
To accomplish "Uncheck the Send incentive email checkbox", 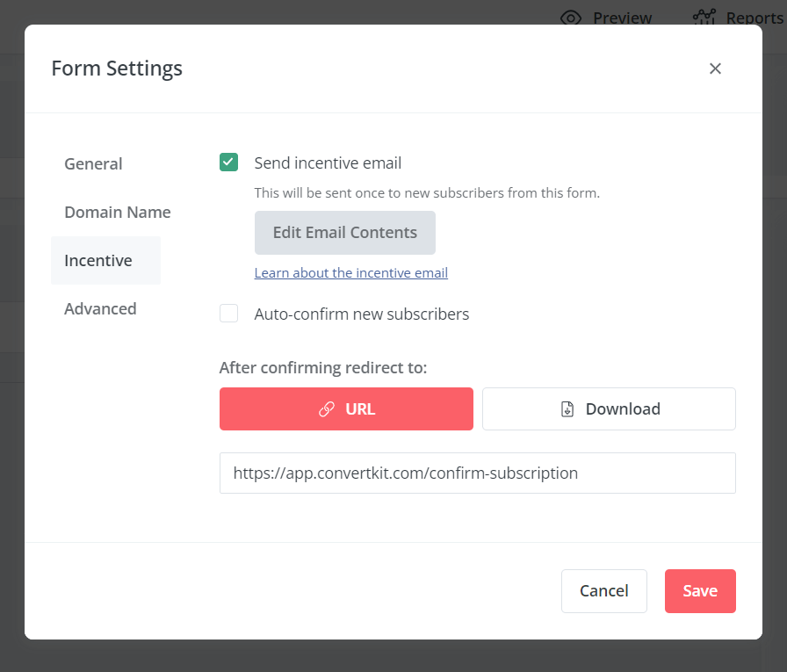I will [x=228, y=163].
